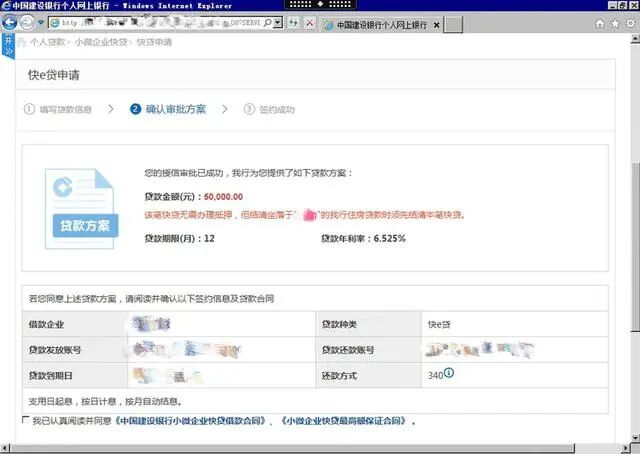Open the address bar dropdown arrow

click(x=278, y=23)
